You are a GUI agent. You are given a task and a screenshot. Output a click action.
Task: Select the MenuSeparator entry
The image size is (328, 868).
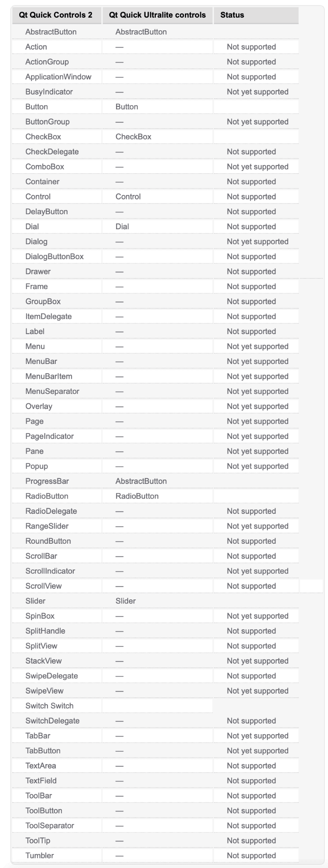[x=52, y=391]
